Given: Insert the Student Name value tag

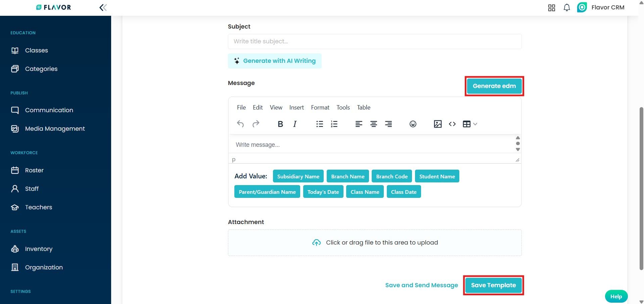Looking at the screenshot, I should click(437, 176).
